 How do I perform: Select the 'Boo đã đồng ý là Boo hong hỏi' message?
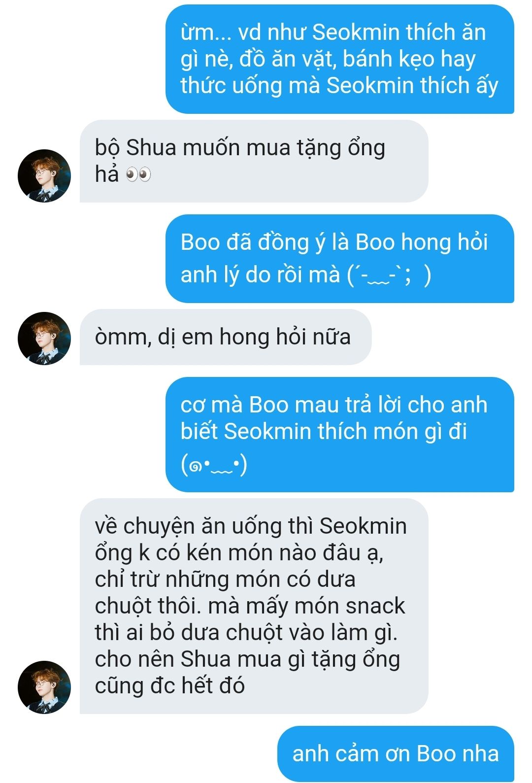[340, 259]
